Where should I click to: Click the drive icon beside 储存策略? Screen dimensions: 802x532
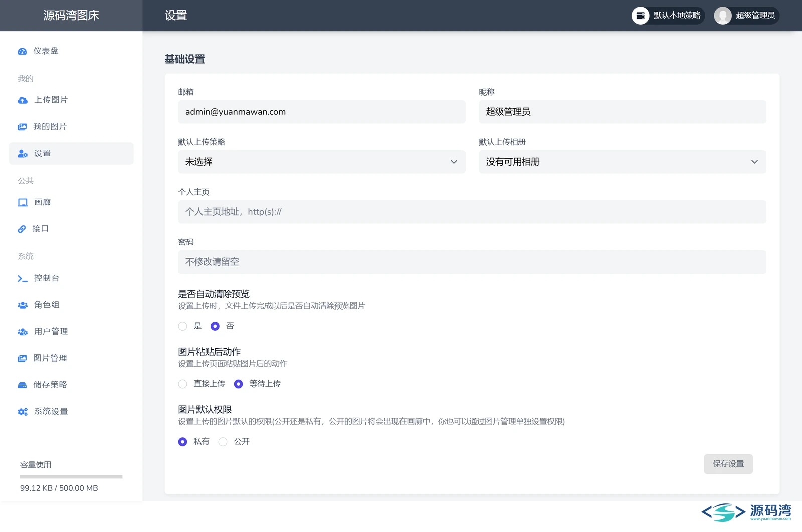pyautogui.click(x=22, y=385)
